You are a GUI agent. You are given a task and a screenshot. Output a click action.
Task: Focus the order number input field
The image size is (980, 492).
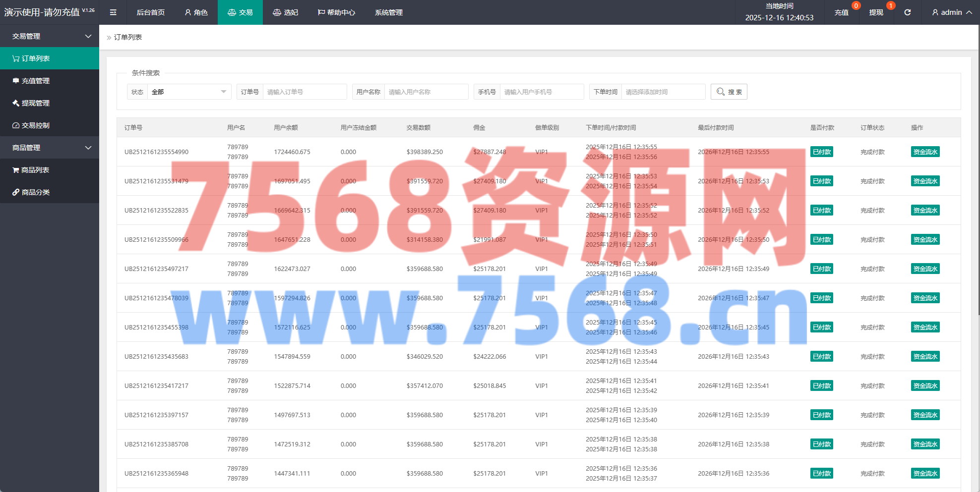[x=304, y=92]
